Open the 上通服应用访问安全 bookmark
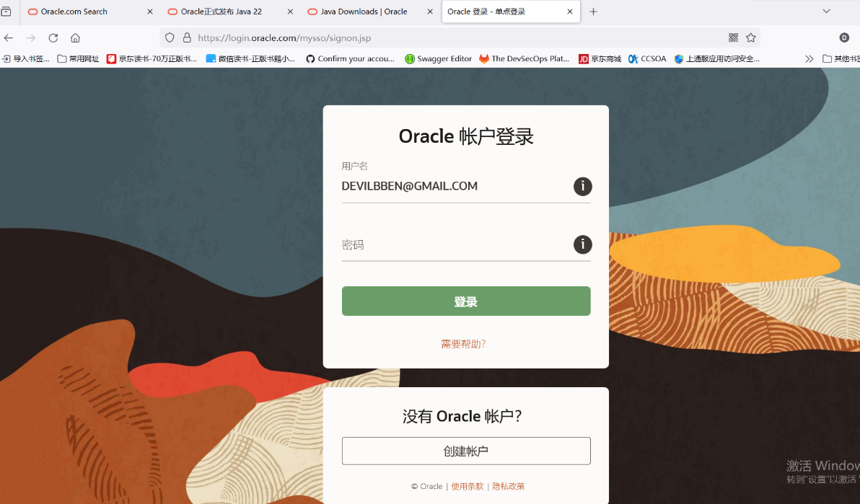Image resolution: width=860 pixels, height=504 pixels. point(717,58)
